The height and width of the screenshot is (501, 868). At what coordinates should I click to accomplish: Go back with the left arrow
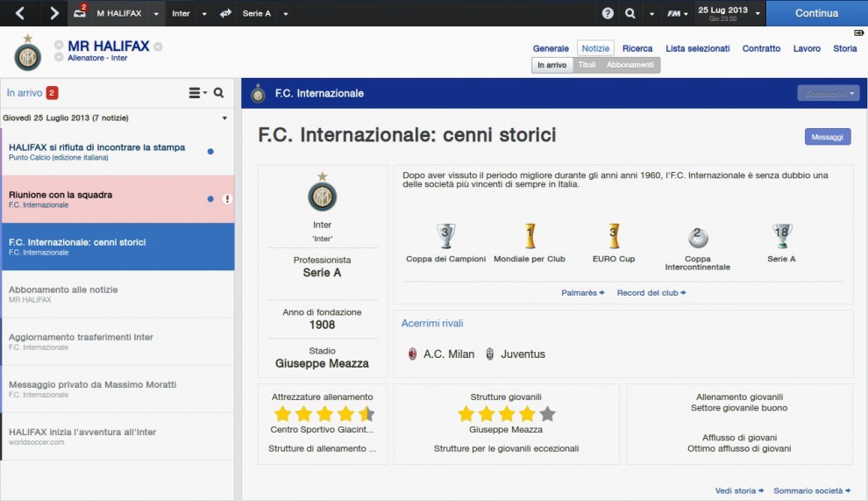tap(20, 13)
